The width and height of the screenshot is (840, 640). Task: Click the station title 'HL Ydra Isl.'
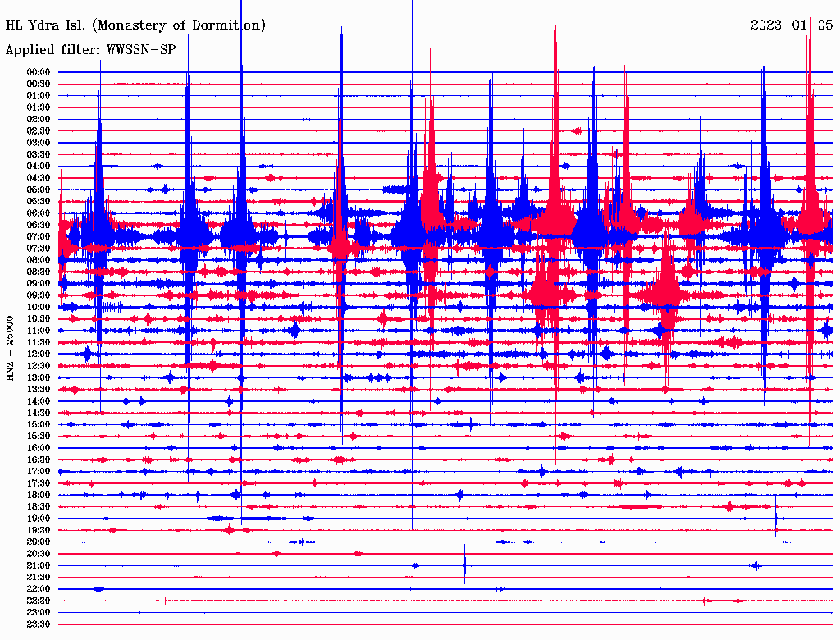coord(46,25)
